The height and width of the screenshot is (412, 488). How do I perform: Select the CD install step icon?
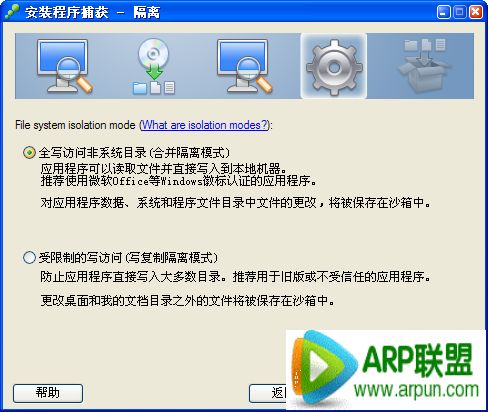click(154, 66)
